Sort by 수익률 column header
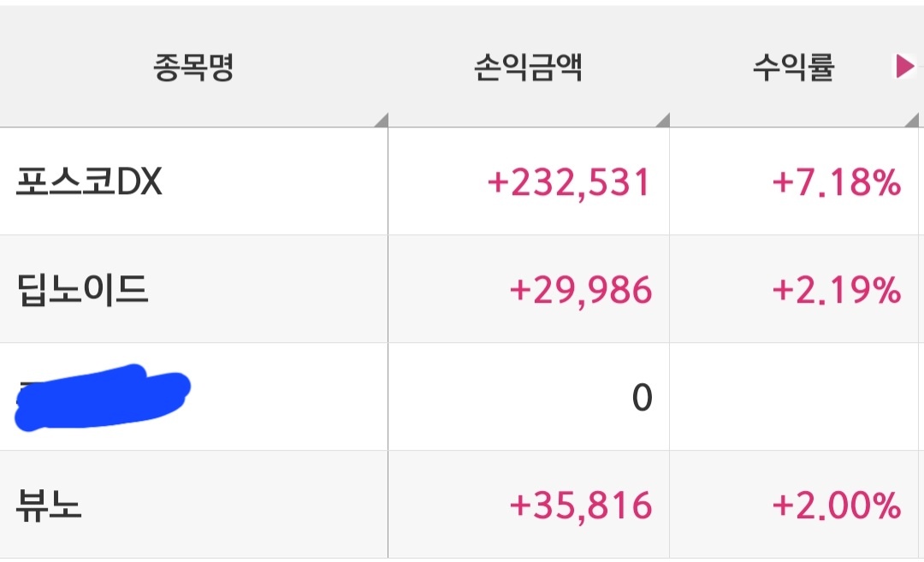924x562 pixels. pyautogui.click(x=794, y=67)
